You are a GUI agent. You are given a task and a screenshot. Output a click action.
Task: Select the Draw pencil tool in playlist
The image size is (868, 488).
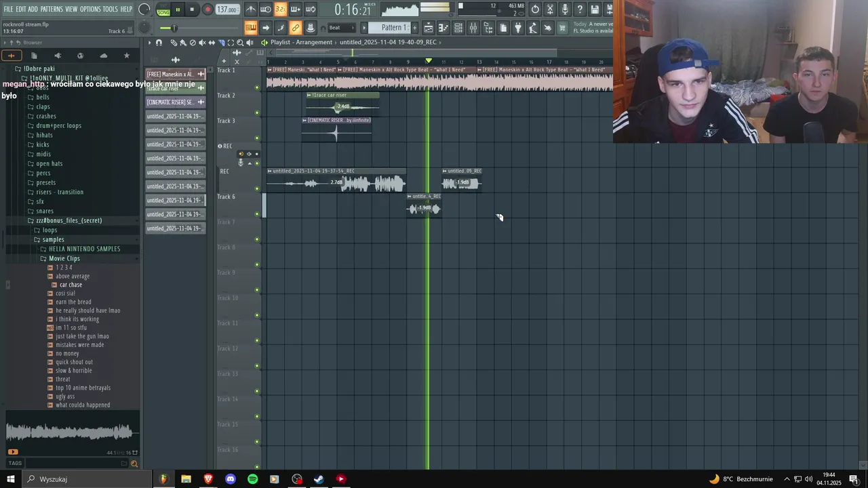click(x=174, y=42)
